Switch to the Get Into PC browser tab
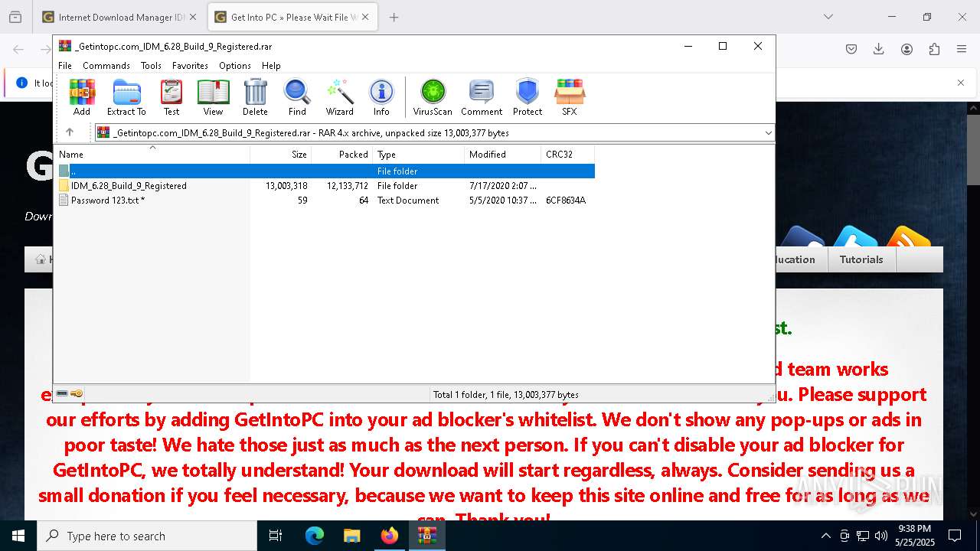Screen dimensions: 980x551 [x=292, y=17]
